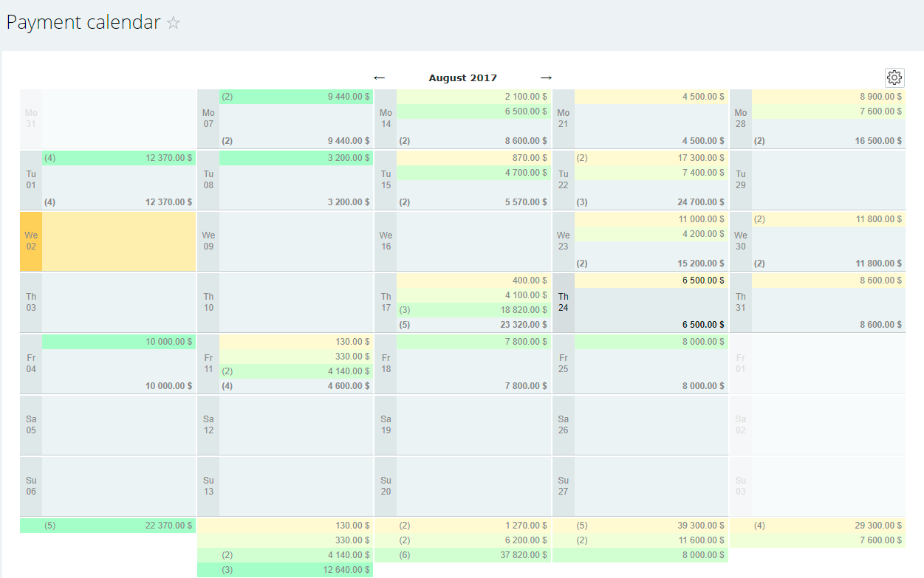Open the 17 300.00 $ entry on Tuesday 22

pos(651,158)
